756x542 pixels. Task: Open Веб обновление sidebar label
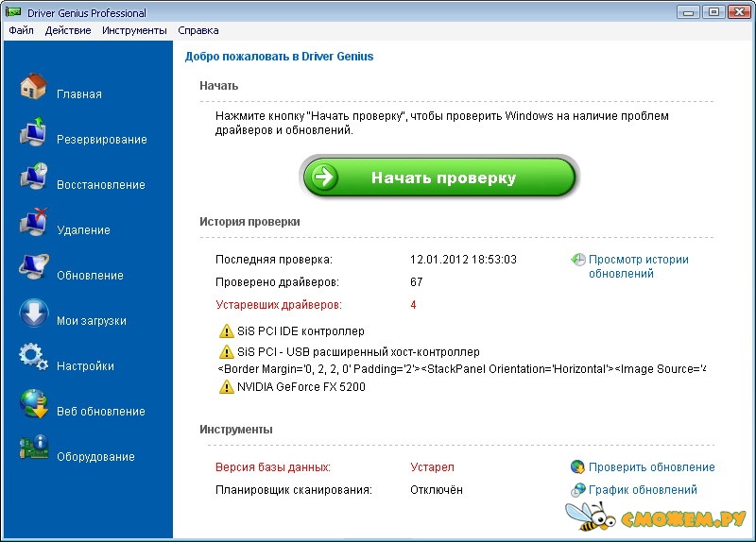101,411
